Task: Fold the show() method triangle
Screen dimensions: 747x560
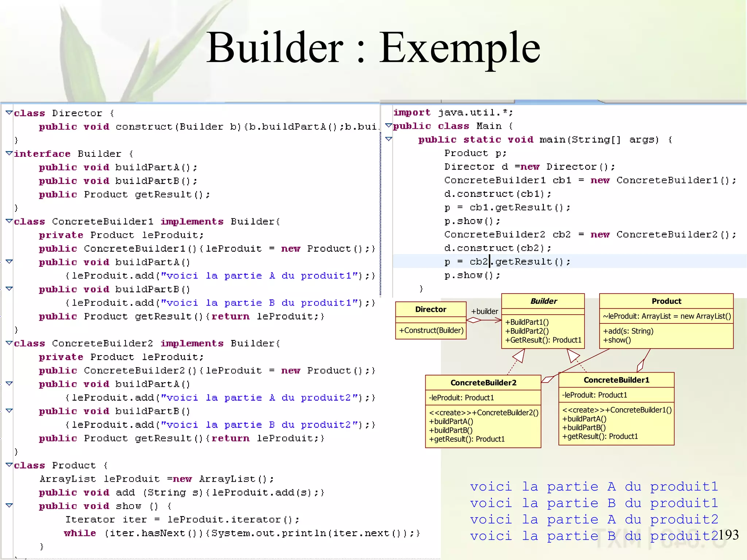Action: 9,505
